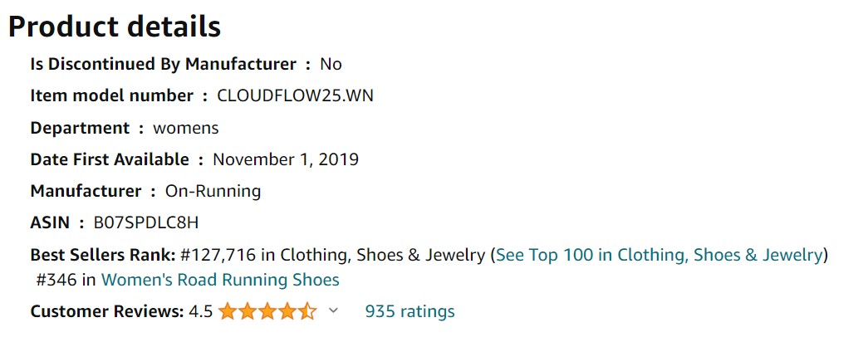Click the Is Discontinued By Manufacturer label
The height and width of the screenshot is (342, 868).
point(163,64)
